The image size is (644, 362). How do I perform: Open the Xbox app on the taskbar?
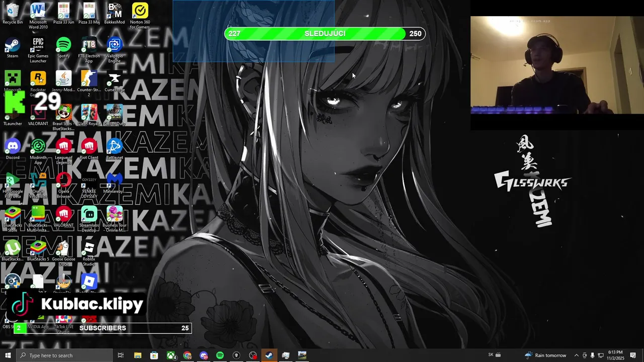click(x=171, y=355)
